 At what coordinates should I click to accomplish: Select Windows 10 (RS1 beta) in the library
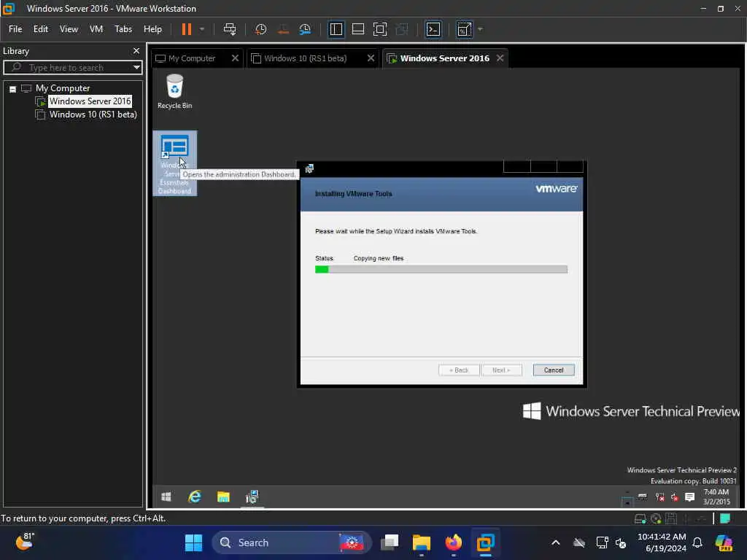point(93,114)
